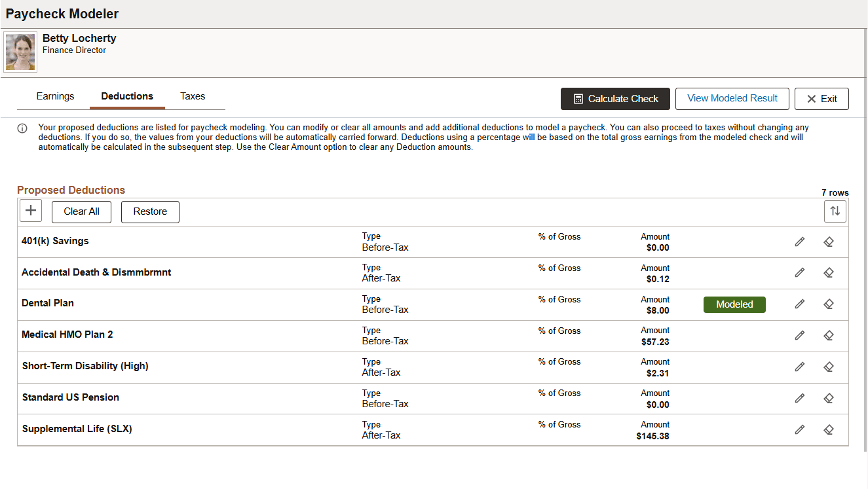Click Betty Locherty's profile photo
Screen dimensions: 868x489
[20, 52]
